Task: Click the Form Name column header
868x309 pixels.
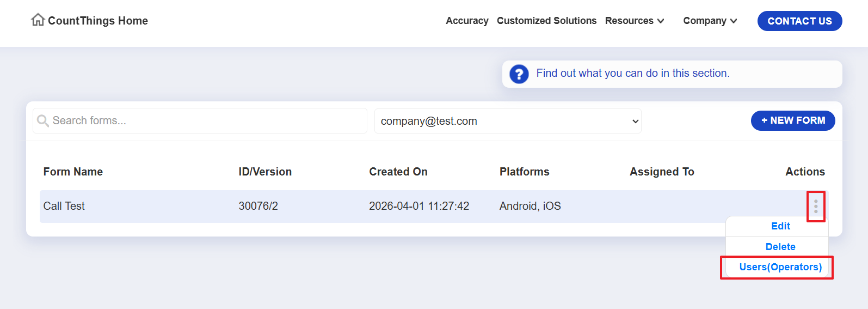Action: [73, 172]
